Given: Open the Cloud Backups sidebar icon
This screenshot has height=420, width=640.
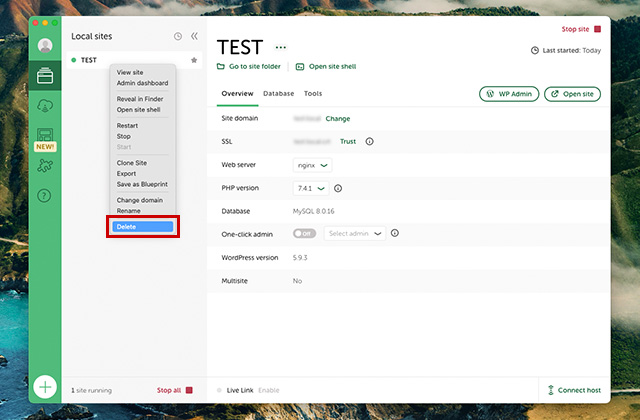Looking at the screenshot, I should [45, 106].
